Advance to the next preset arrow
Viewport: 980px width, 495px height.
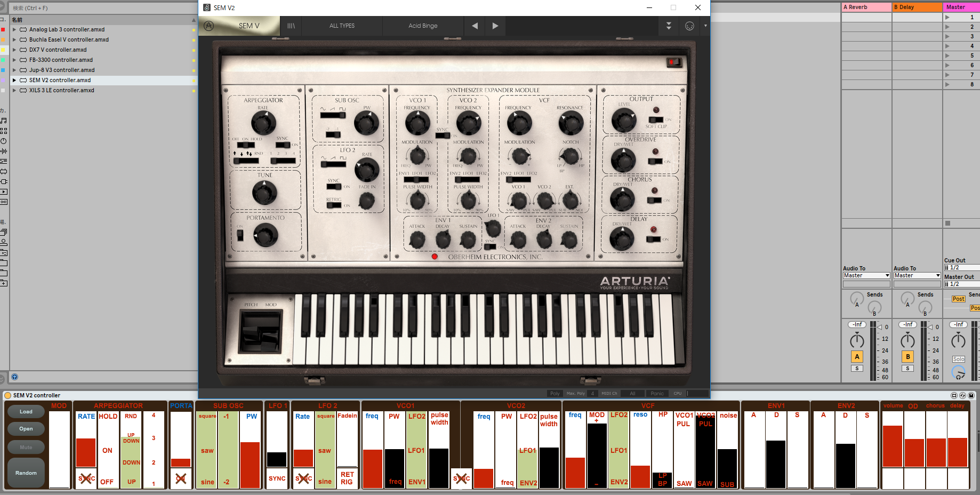(x=495, y=26)
